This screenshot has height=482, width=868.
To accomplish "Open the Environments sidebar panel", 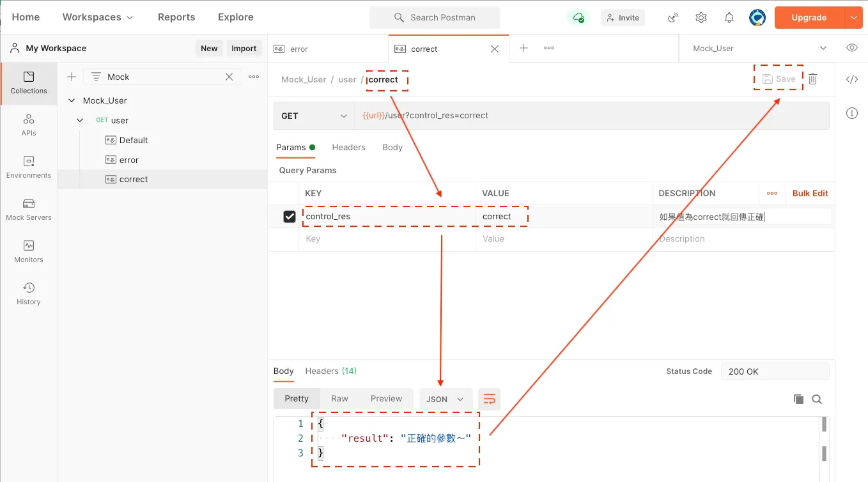I will pos(29,167).
